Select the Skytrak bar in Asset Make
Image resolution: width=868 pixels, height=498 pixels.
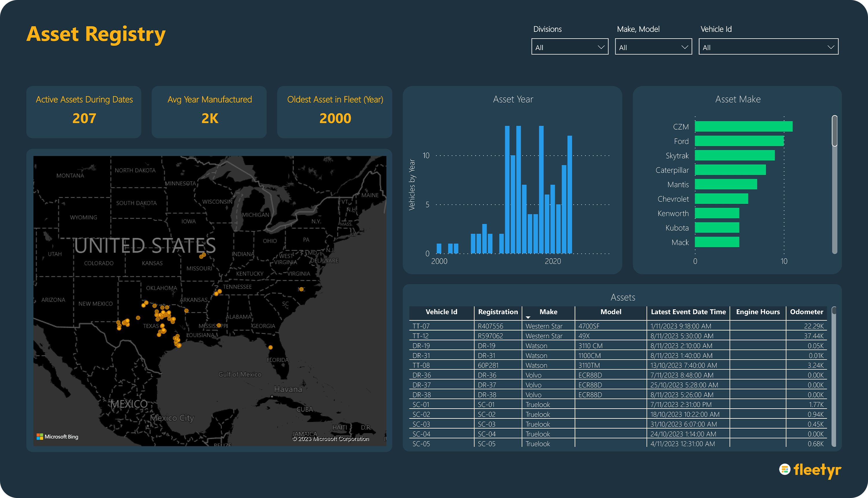(x=735, y=155)
